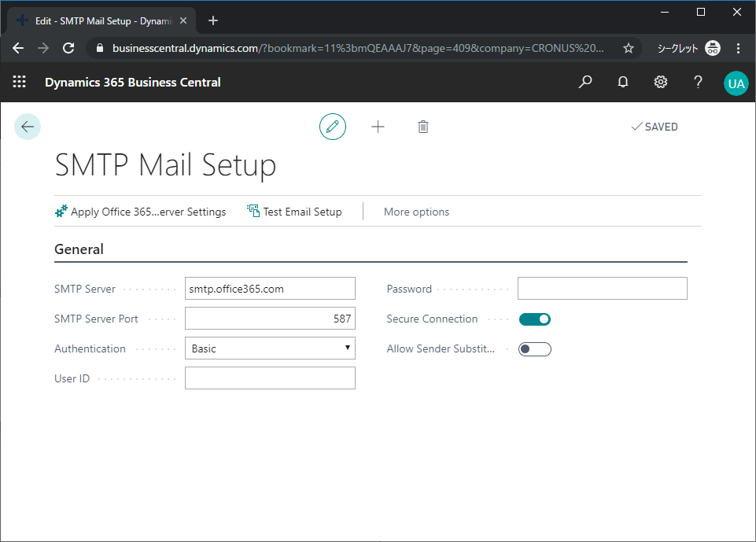Maximize the browser window
This screenshot has width=756, height=542.
pyautogui.click(x=701, y=12)
